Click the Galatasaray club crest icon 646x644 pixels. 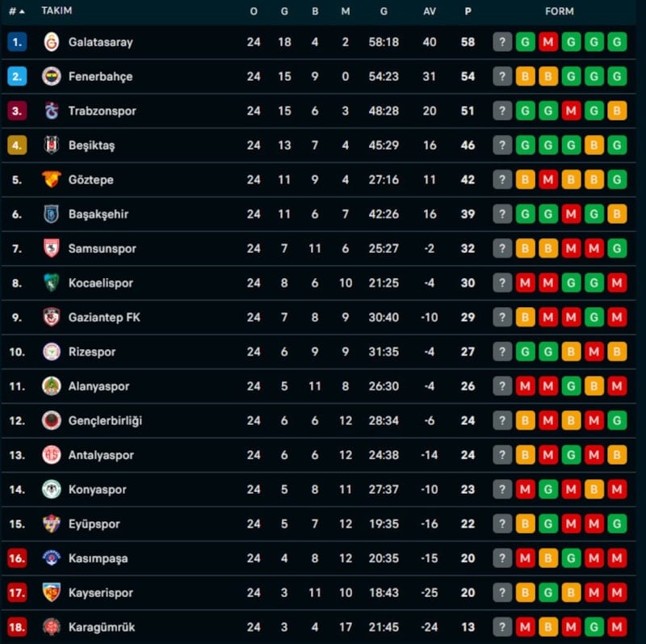point(52,42)
